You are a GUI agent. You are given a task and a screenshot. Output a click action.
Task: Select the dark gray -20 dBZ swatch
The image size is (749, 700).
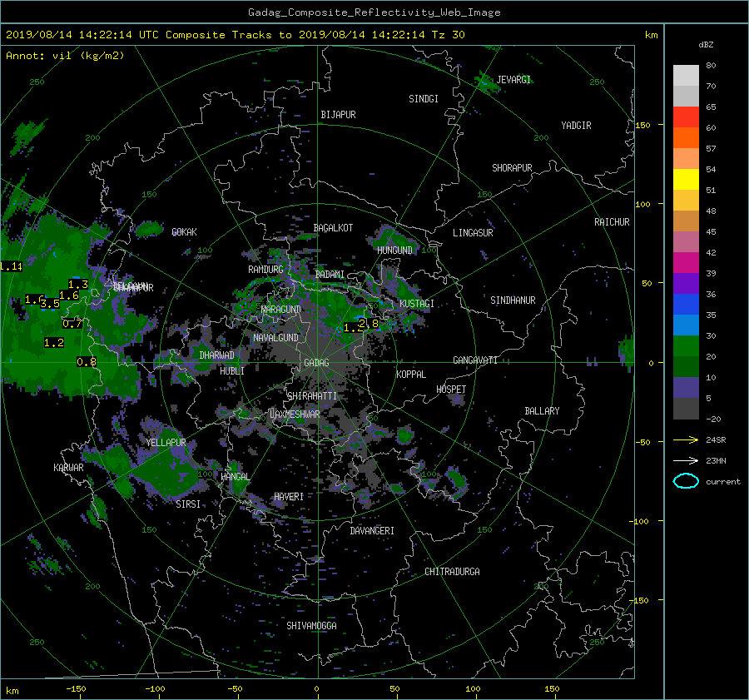click(x=686, y=408)
